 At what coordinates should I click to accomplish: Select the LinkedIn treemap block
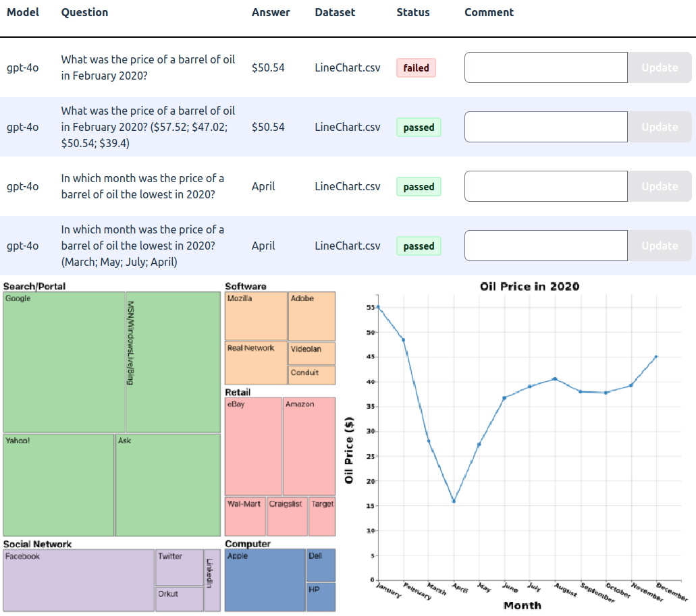[x=213, y=580]
